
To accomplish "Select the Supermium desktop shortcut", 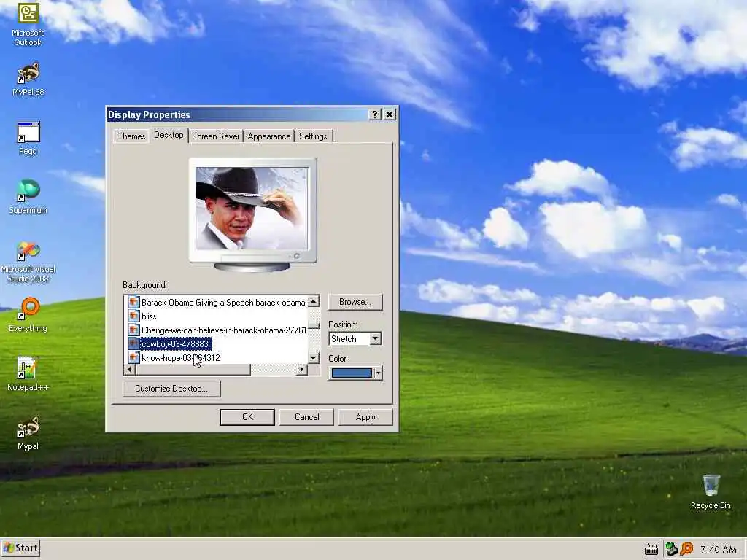I will 28,197.
